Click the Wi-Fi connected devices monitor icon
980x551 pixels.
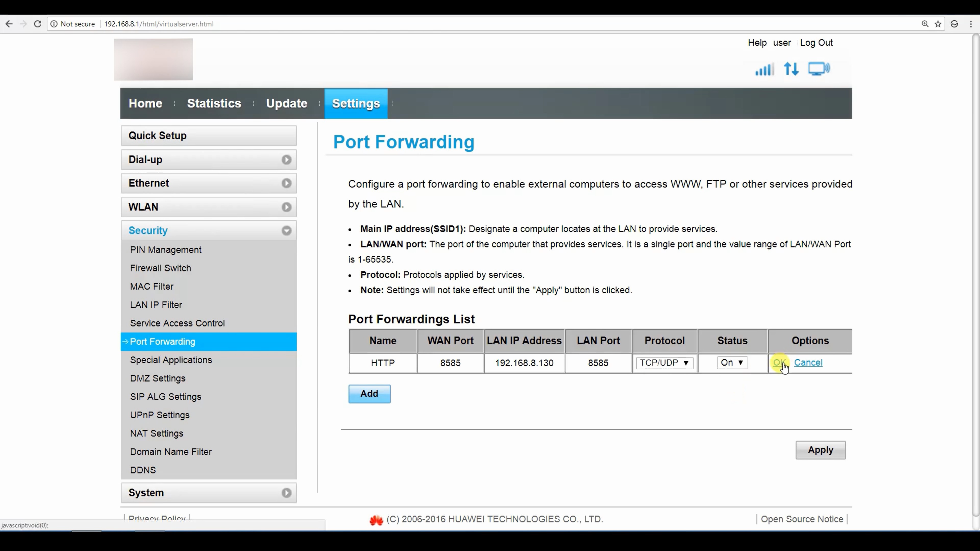pyautogui.click(x=819, y=69)
